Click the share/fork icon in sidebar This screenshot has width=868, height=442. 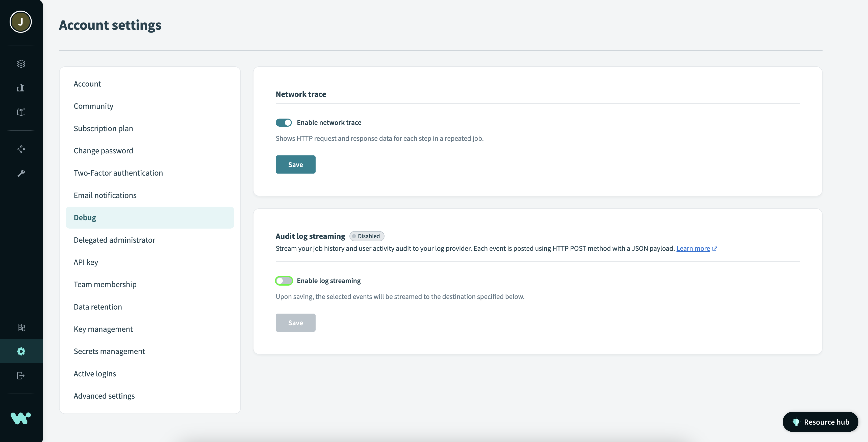coord(21,149)
